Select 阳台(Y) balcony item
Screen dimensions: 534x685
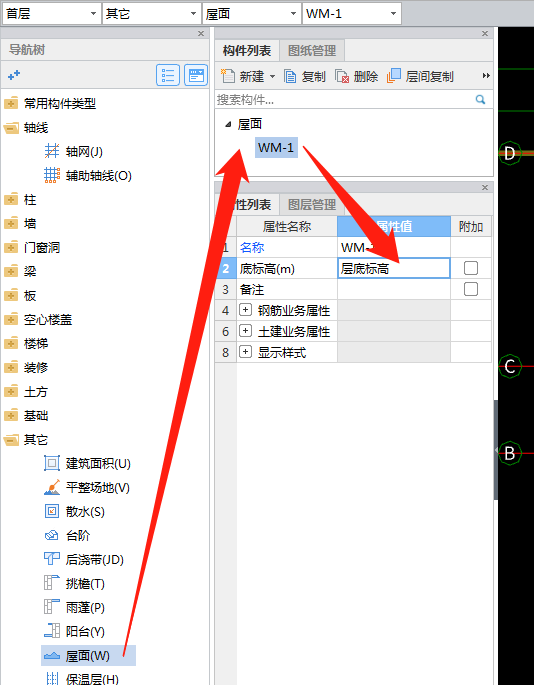[x=74, y=632]
